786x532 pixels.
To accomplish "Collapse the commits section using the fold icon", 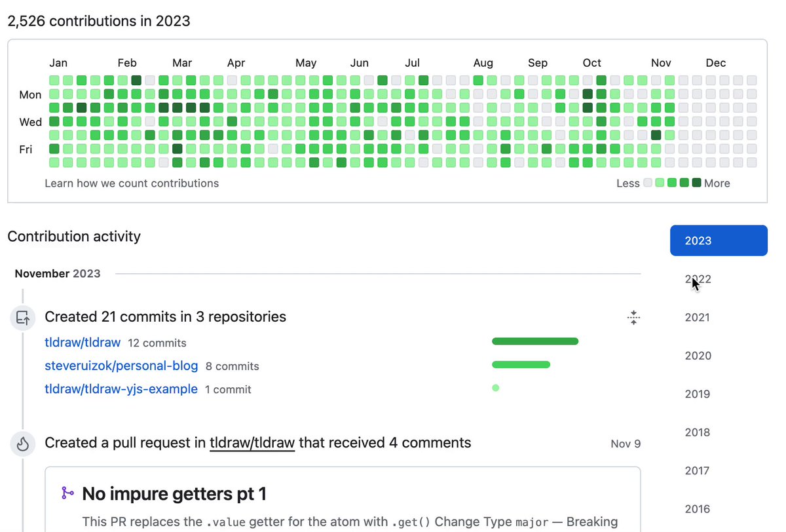I will (x=633, y=318).
